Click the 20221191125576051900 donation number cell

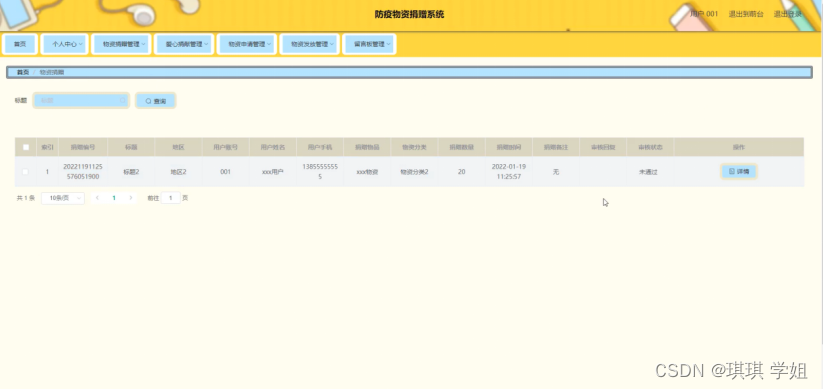[x=83, y=172]
